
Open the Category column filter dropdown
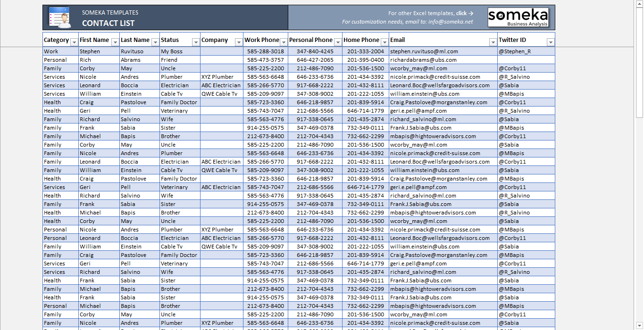click(x=74, y=41)
